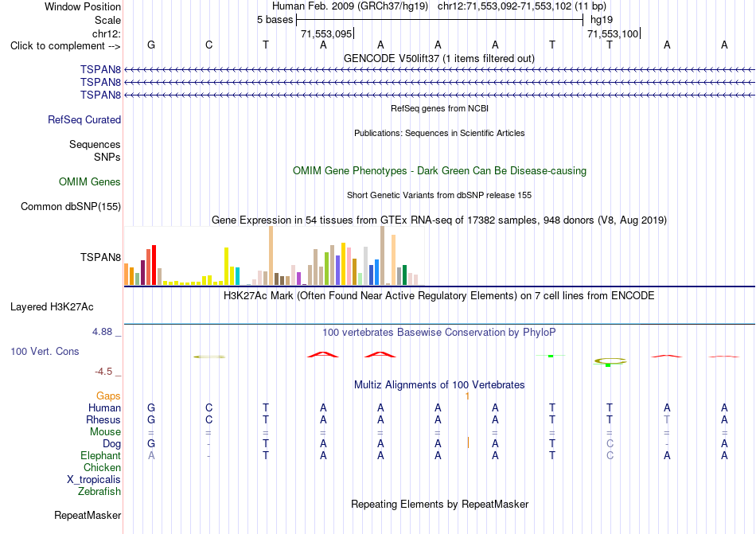The image size is (756, 534).
Task: Open 'RefSeq genes from NCBI' track title
Action: (x=439, y=108)
